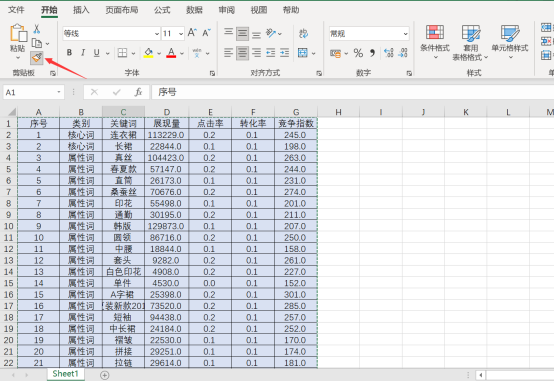Open 条件格式 conditional formatting

435,42
